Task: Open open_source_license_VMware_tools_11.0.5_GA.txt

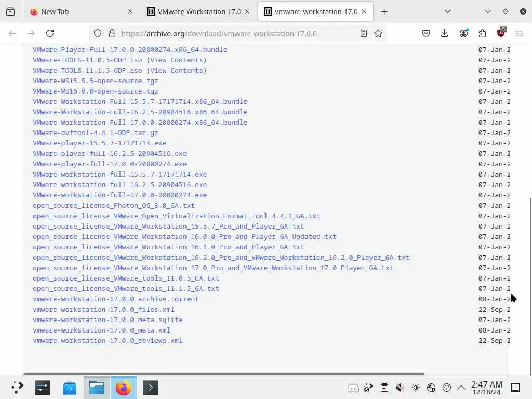Action: tap(126, 278)
